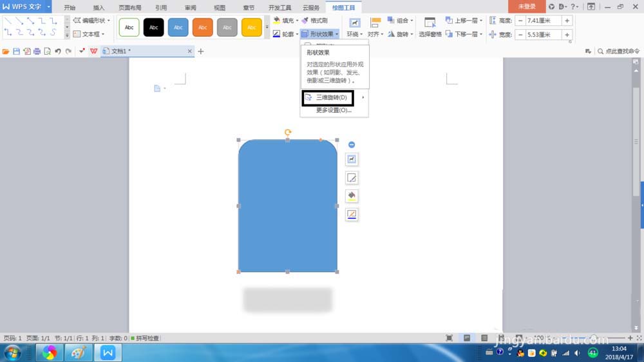Toggle spell check (拼写检查) in status bar
Image resolution: width=644 pixels, height=362 pixels.
pyautogui.click(x=144, y=338)
